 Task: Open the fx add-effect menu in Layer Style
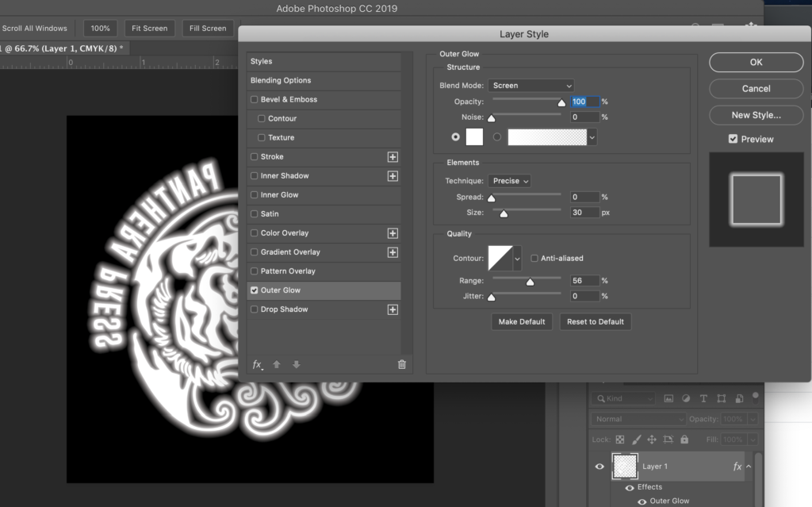[x=258, y=364]
